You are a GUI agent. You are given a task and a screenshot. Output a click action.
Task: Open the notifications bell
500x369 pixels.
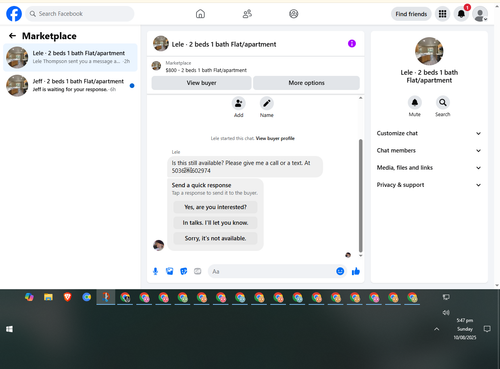click(x=461, y=14)
